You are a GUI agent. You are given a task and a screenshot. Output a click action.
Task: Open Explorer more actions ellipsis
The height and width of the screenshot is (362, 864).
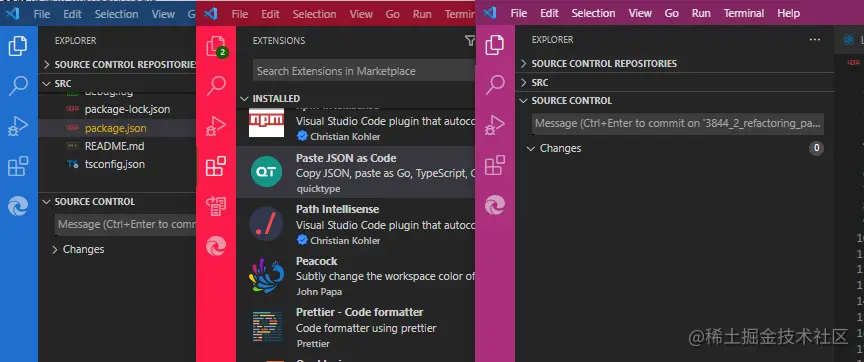tap(814, 40)
